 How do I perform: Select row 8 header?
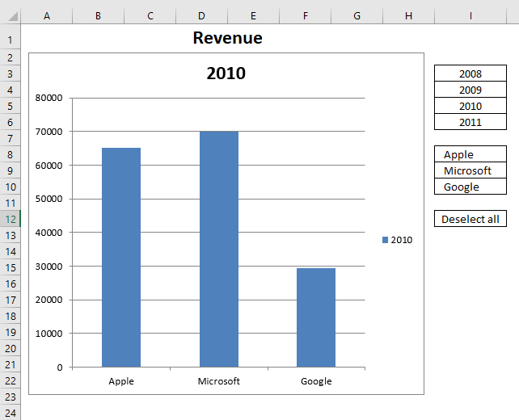[11, 154]
